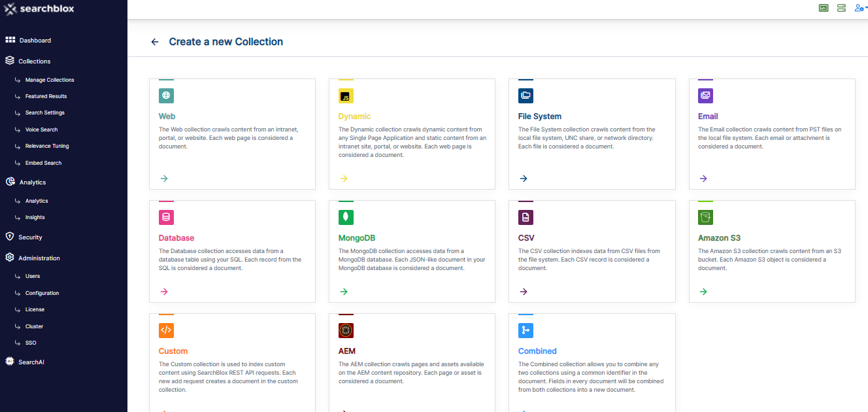Go to Manage Collections
The image size is (868, 412).
[x=50, y=80]
